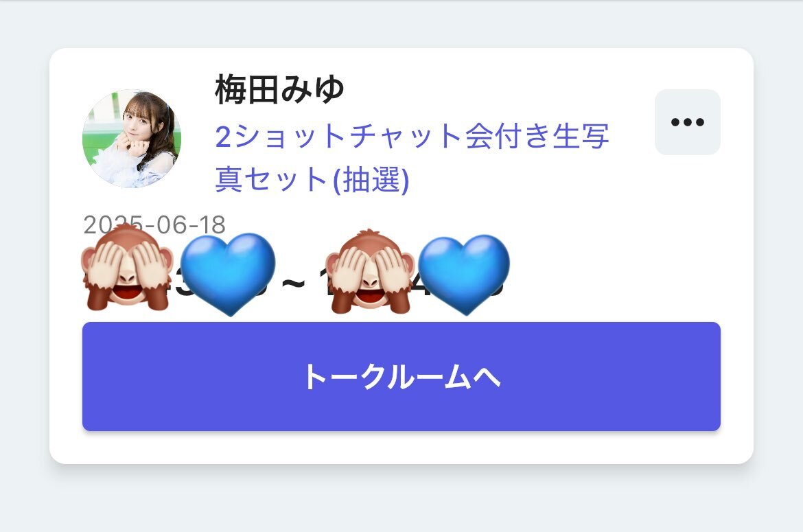This screenshot has width=803, height=532.
Task: Click the tilde between the time values
Action: tap(294, 283)
